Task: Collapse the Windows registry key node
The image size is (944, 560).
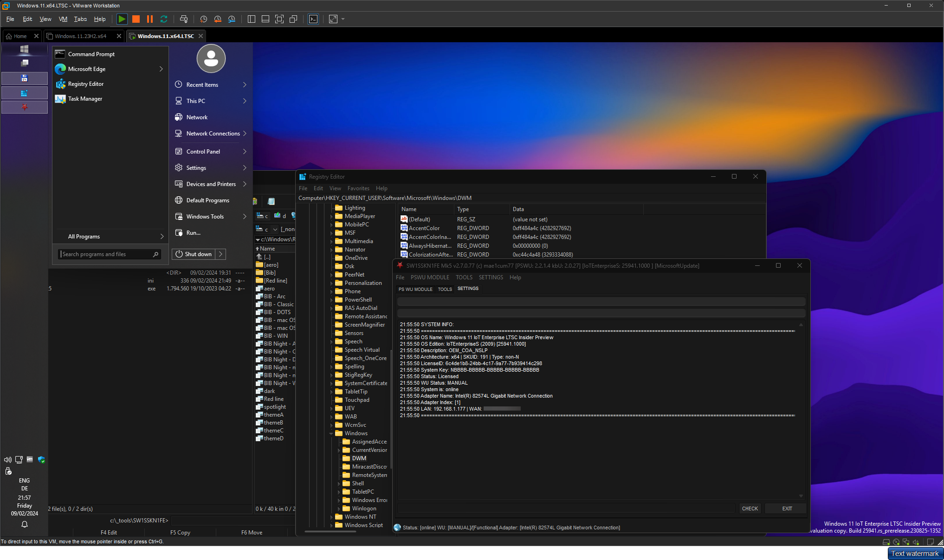Action: coord(331,433)
